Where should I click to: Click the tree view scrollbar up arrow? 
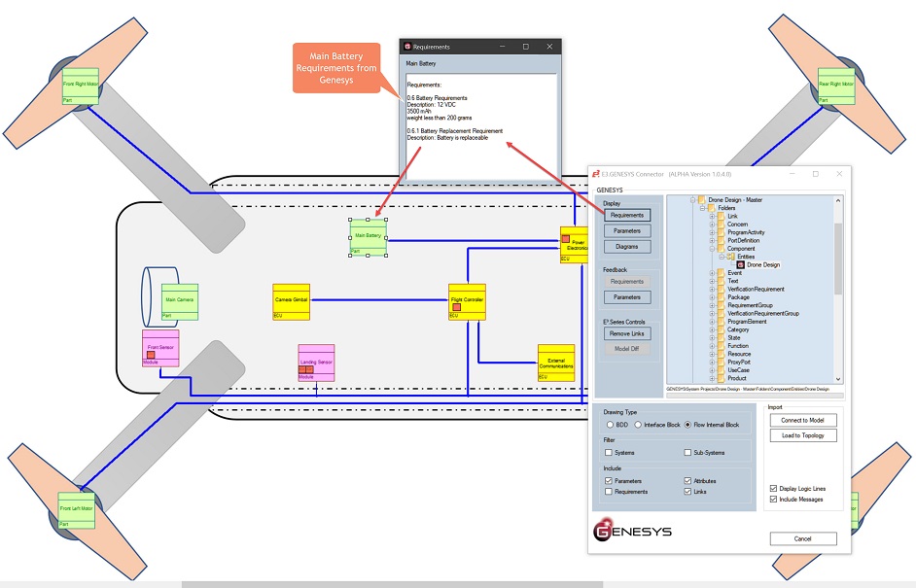tap(838, 200)
